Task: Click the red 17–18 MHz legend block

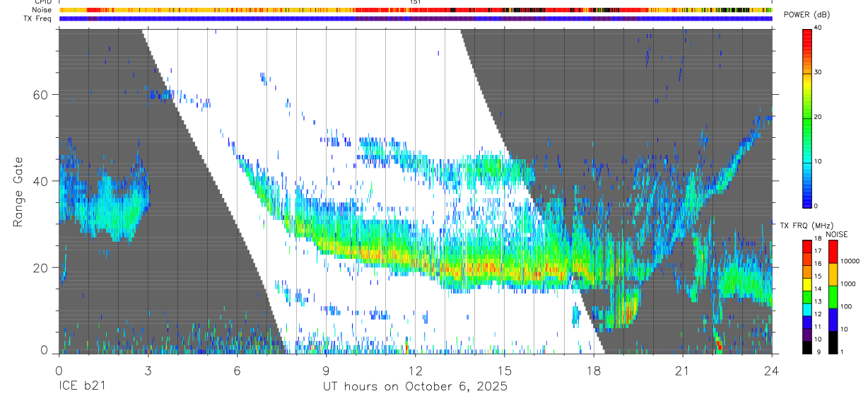Action: pos(807,246)
